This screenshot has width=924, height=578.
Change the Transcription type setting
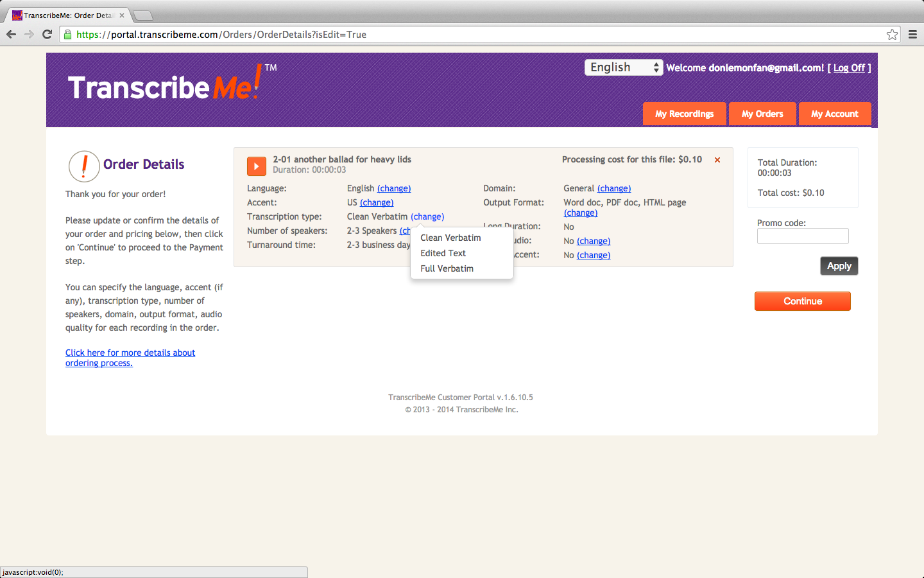[427, 216]
